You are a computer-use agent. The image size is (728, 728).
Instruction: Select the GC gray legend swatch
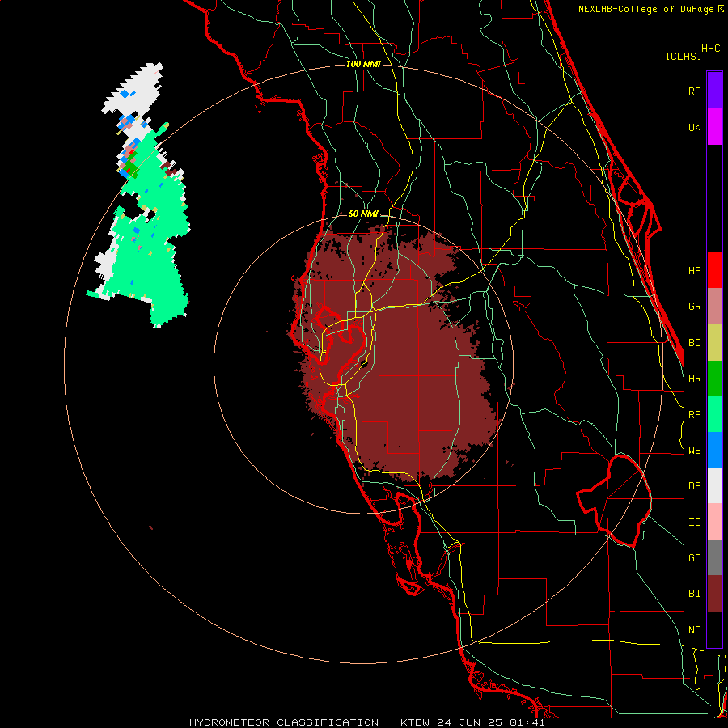tap(714, 557)
